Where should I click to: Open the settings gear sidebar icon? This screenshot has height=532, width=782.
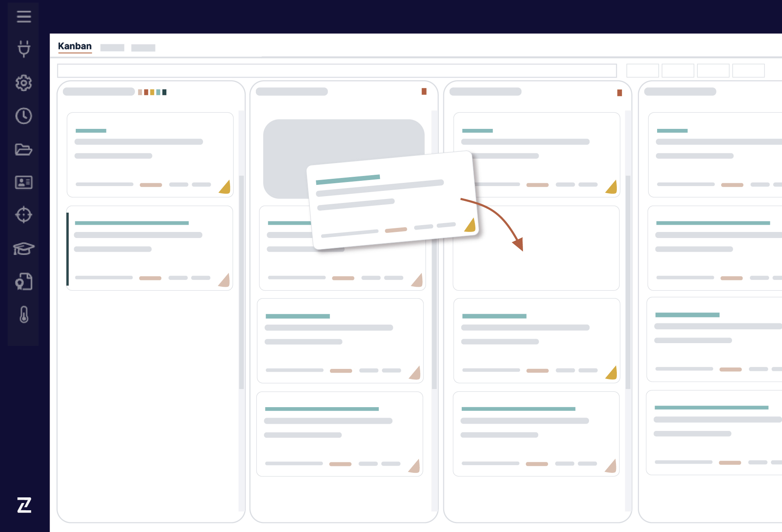[x=24, y=83]
